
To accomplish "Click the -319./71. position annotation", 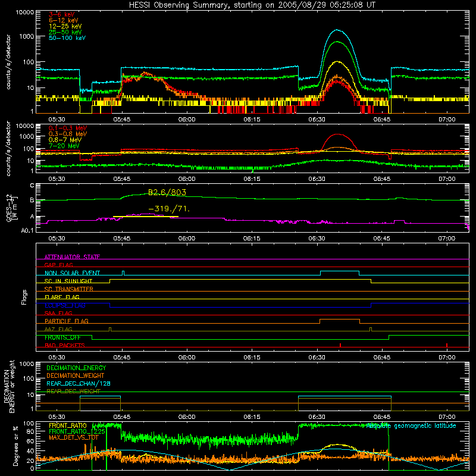I will (169, 209).
